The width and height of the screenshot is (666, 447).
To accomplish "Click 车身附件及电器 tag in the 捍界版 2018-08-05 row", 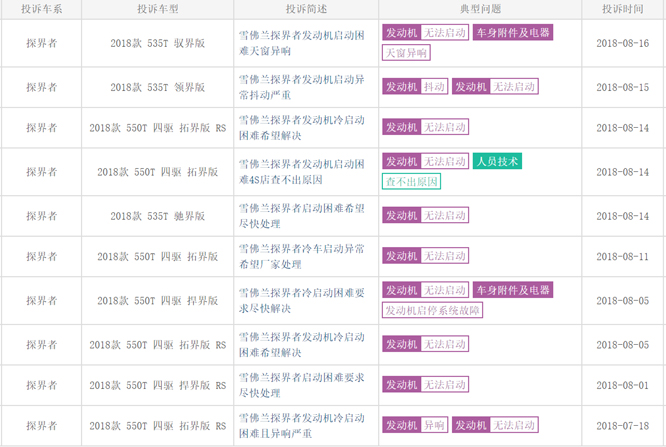I will (x=513, y=290).
